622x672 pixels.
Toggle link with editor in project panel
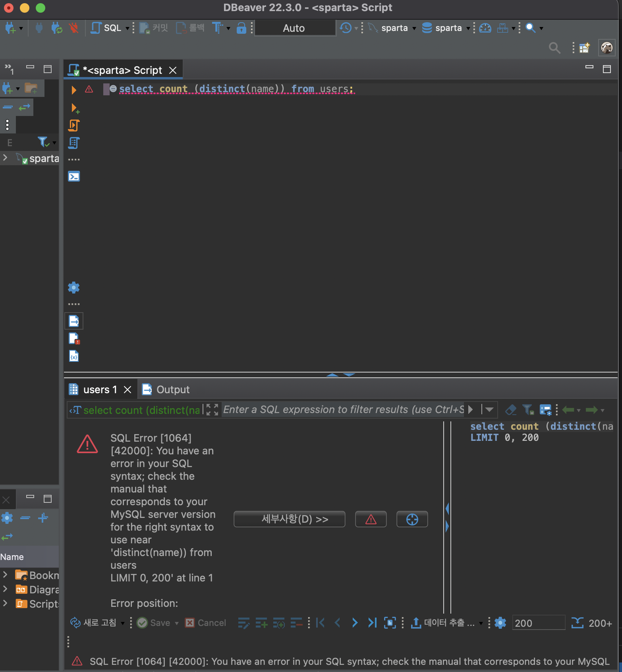(x=7, y=537)
